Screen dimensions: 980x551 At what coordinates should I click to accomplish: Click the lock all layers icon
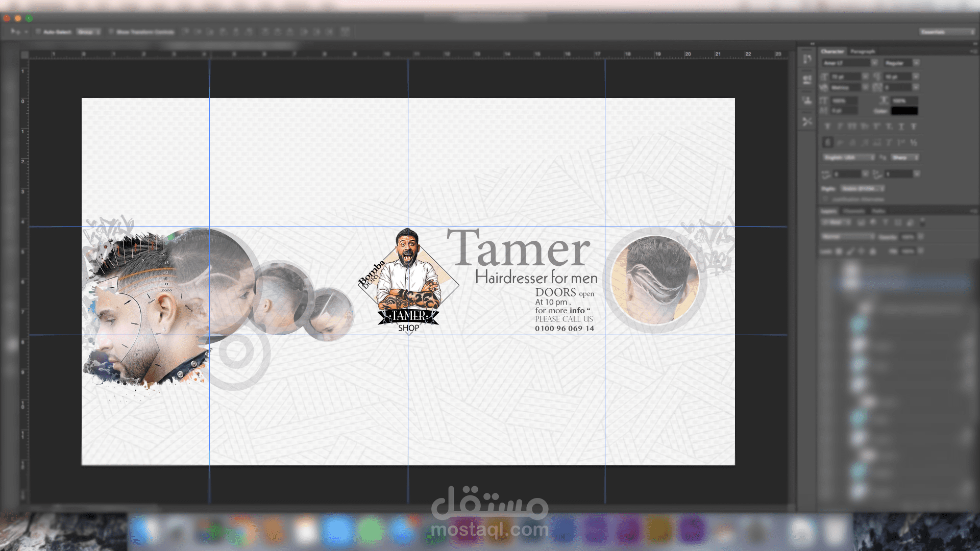(873, 251)
